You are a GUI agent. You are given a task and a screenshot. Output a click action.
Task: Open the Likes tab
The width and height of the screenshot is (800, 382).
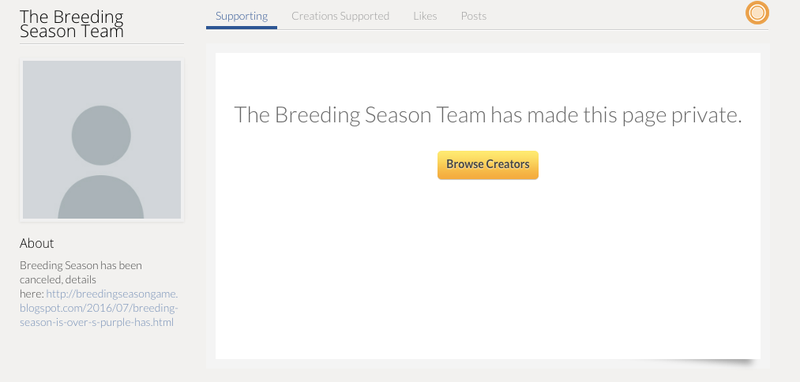pyautogui.click(x=425, y=16)
